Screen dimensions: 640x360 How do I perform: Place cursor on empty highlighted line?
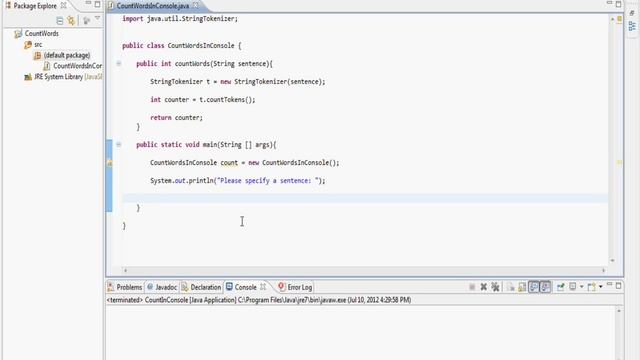tap(364, 198)
